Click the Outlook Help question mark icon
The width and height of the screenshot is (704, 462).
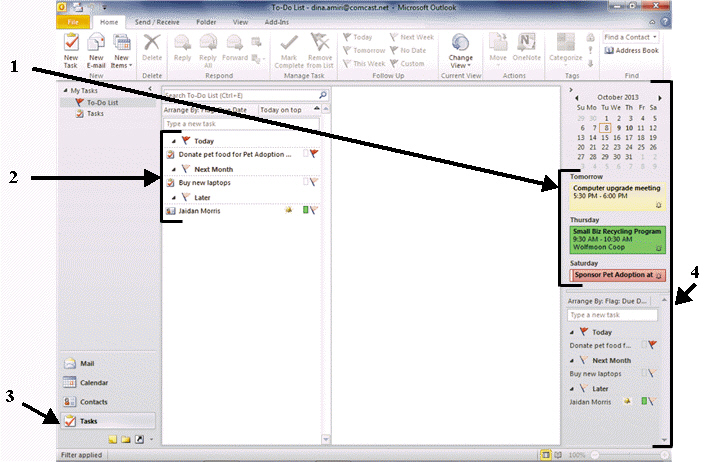coord(665,22)
